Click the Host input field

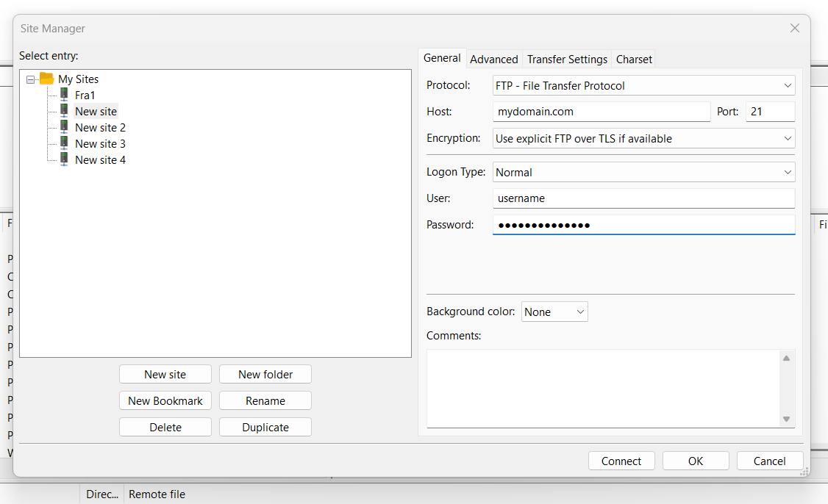point(602,112)
